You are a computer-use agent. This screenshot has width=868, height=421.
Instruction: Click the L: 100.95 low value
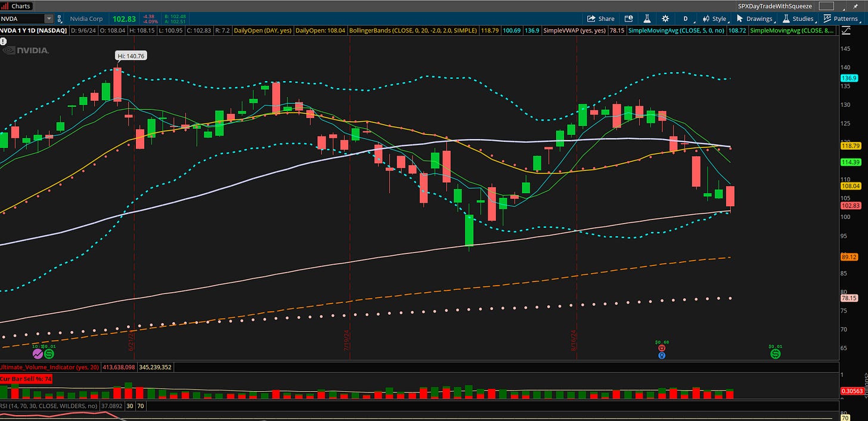click(x=170, y=30)
